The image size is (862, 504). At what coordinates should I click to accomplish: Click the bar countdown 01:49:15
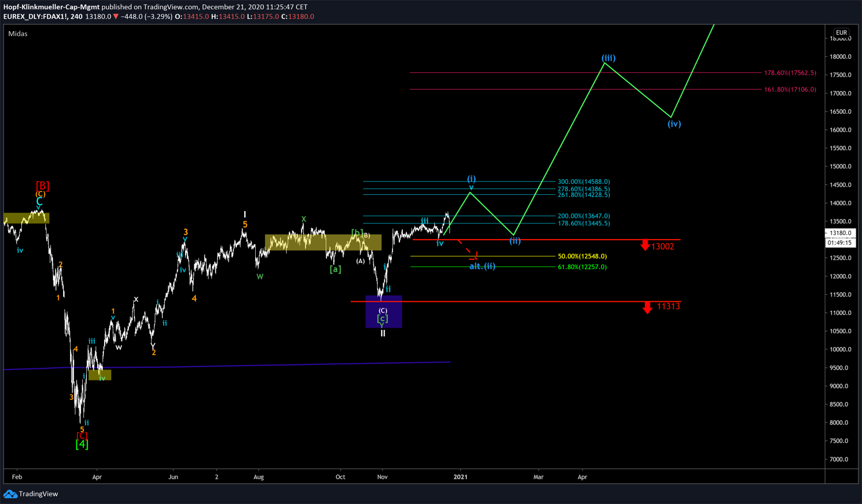[841, 243]
